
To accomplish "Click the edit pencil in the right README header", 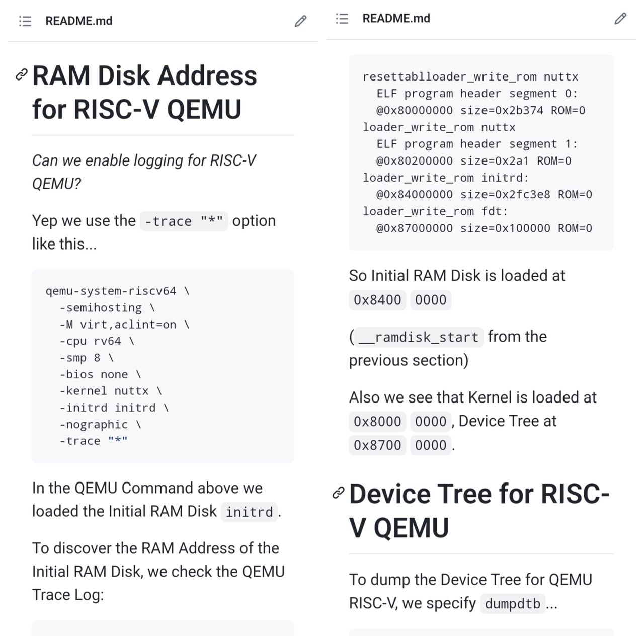I will 620,19.
